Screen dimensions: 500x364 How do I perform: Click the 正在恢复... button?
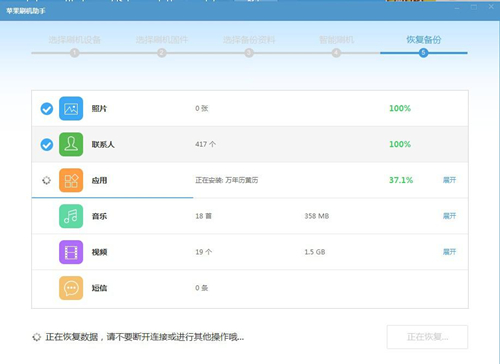pos(427,337)
